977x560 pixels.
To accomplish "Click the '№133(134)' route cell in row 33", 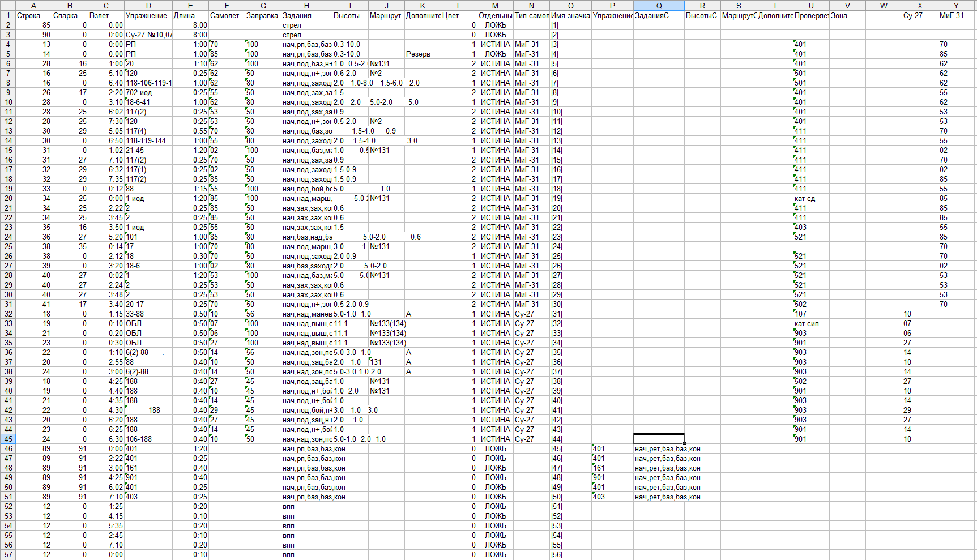I will 388,323.
